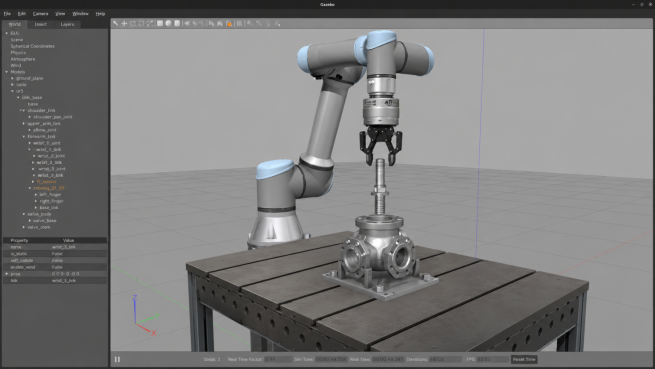Switch to the Layers tab
Image resolution: width=655 pixels, height=369 pixels.
(67, 24)
